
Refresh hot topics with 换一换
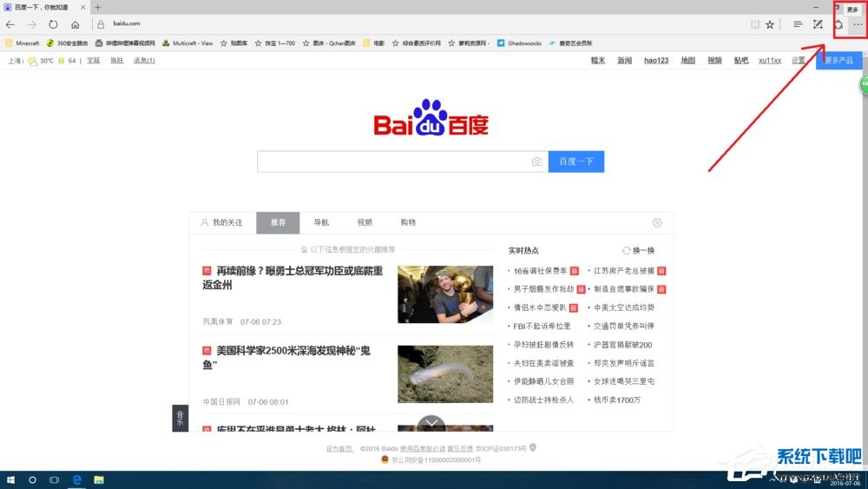[638, 250]
